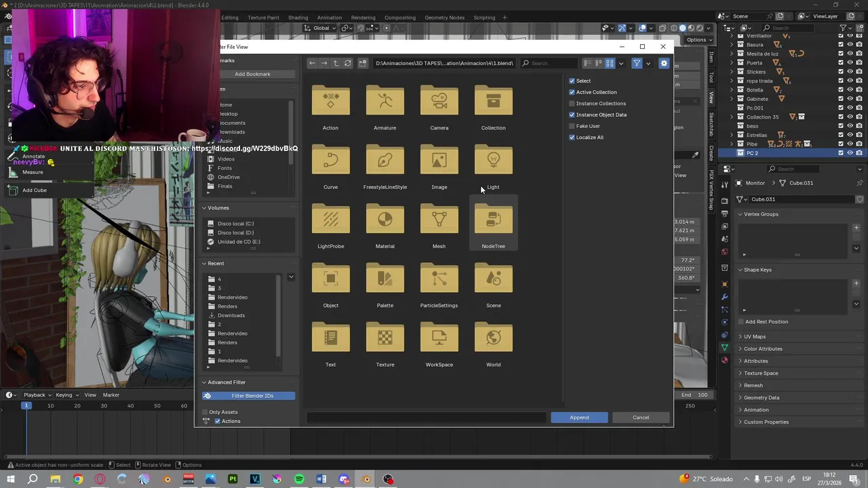Collapse the Recent panel

pyautogui.click(x=204, y=264)
